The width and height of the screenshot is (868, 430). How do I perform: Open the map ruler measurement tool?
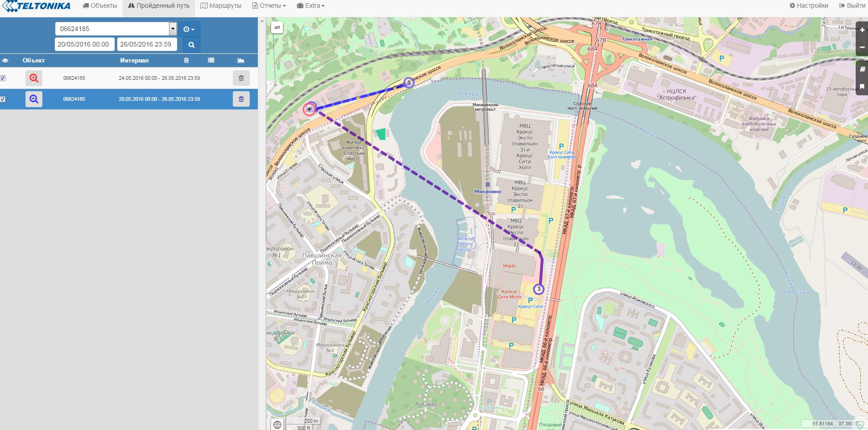click(x=277, y=28)
